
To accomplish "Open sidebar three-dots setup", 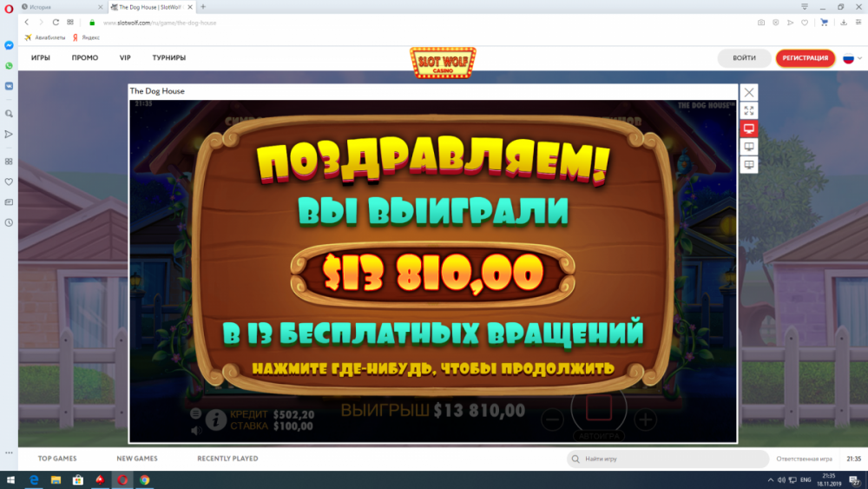I will 9,453.
